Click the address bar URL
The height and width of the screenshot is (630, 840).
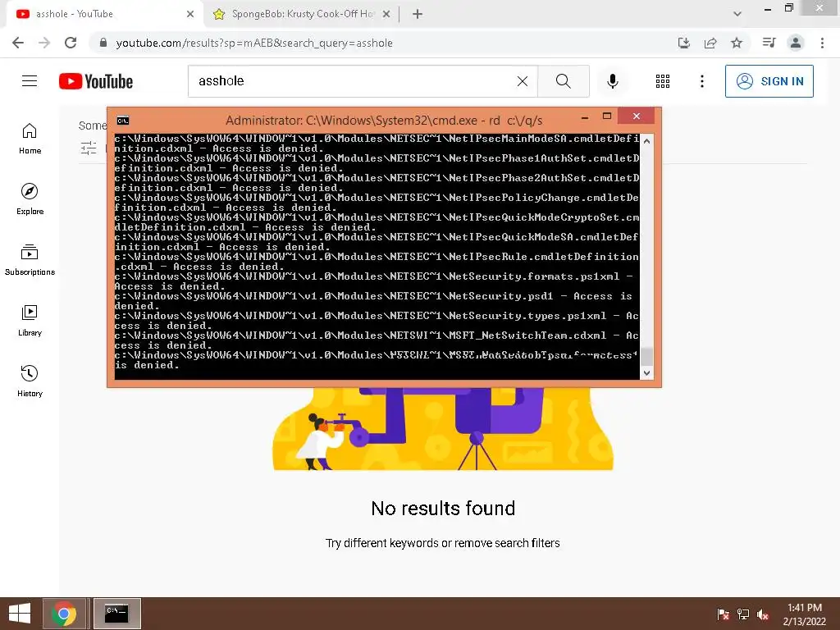pos(254,43)
